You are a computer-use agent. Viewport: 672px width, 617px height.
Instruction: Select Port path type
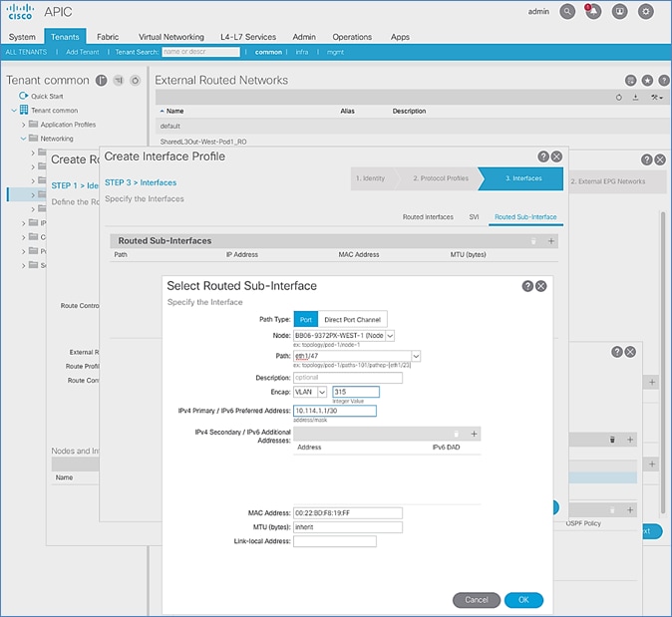pyautogui.click(x=306, y=320)
